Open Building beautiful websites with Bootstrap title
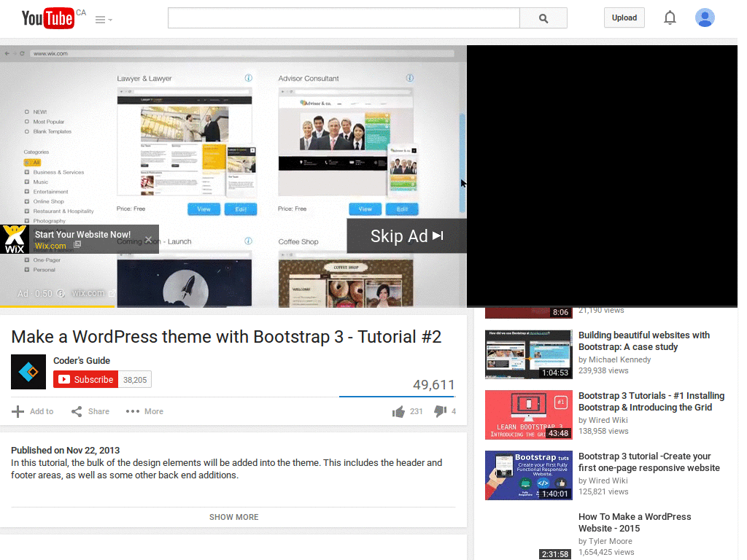Screen dimensions: 747x560 pyautogui.click(x=644, y=341)
